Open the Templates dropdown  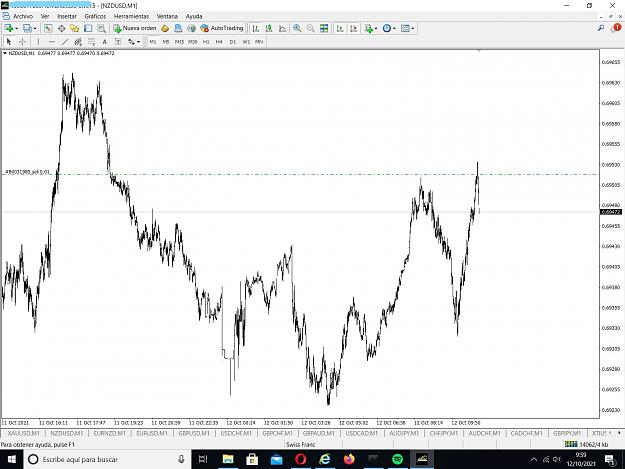407,28
